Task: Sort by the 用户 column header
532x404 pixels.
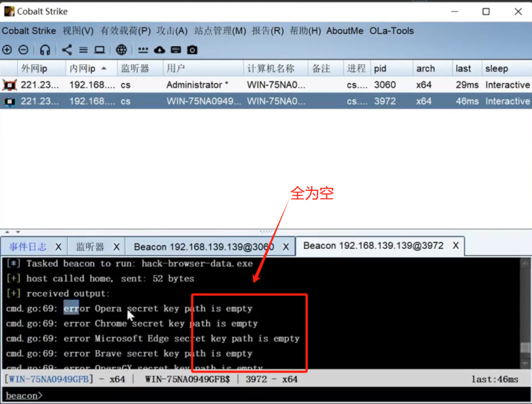Action: [x=203, y=69]
